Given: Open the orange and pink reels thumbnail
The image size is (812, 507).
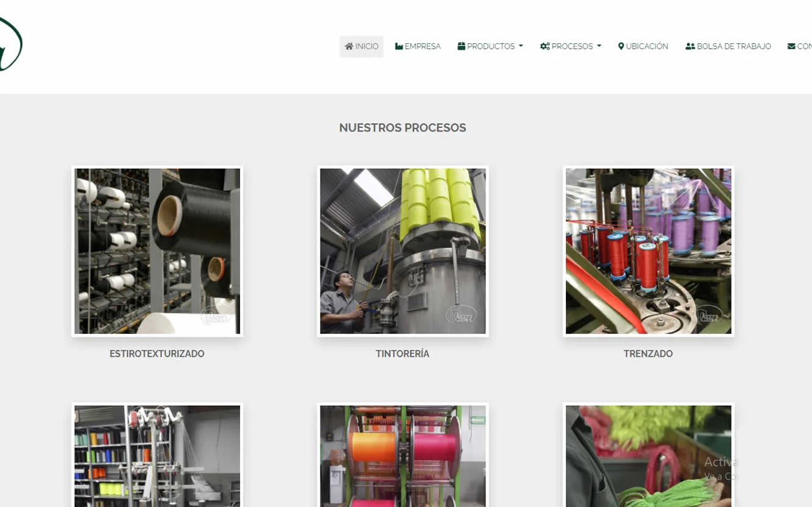Looking at the screenshot, I should click(403, 456).
